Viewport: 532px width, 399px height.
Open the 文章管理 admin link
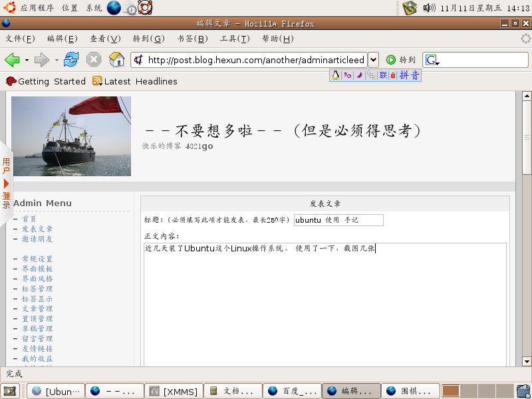tap(37, 309)
